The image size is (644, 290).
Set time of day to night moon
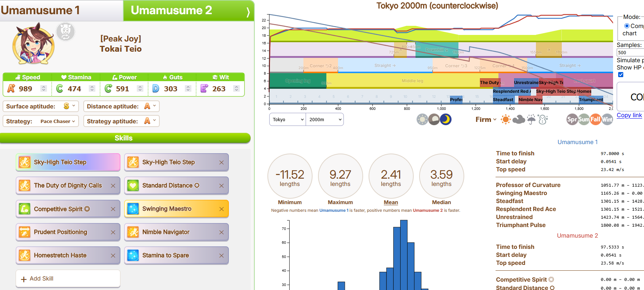[446, 119]
